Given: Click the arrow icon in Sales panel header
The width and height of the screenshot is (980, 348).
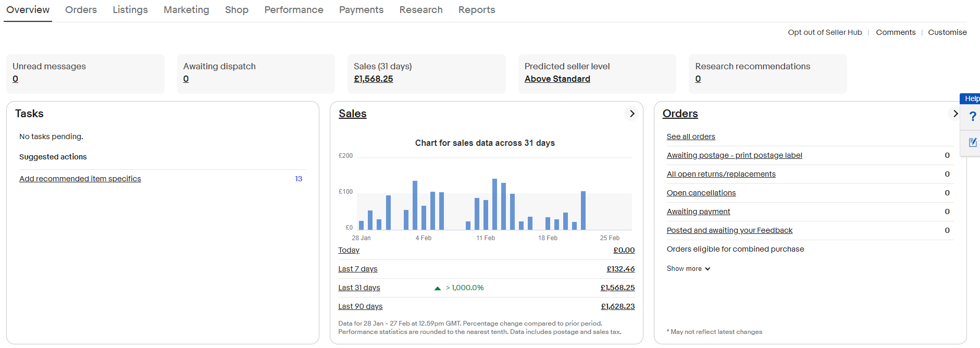Looking at the screenshot, I should pos(631,114).
